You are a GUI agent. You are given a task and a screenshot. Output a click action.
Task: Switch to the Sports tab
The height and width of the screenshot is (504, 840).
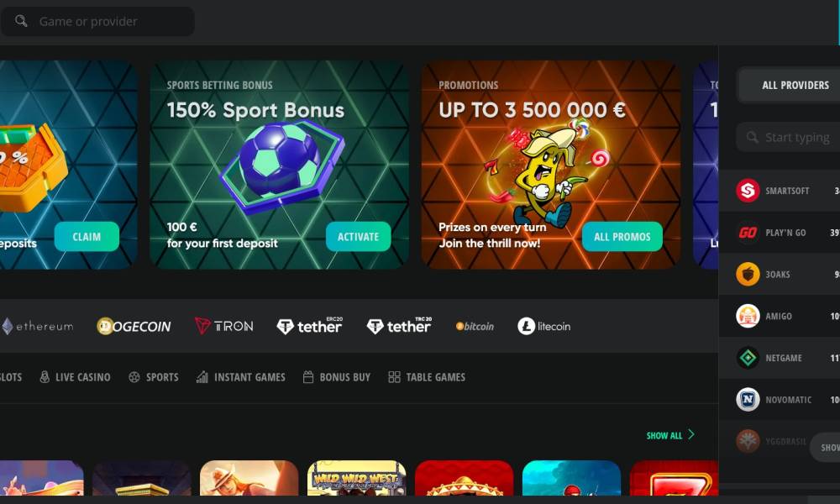153,377
